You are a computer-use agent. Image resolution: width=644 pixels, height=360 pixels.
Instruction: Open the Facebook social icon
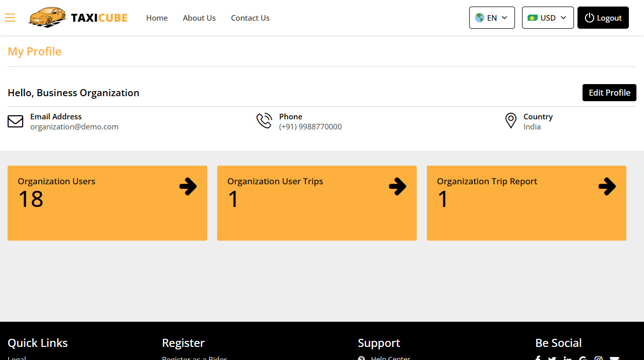point(538,358)
